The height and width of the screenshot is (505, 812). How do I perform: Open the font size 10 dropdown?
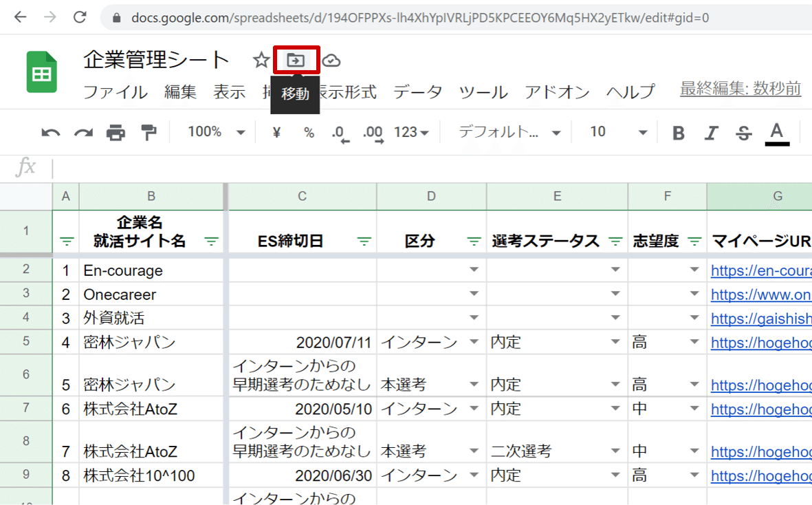click(x=618, y=132)
